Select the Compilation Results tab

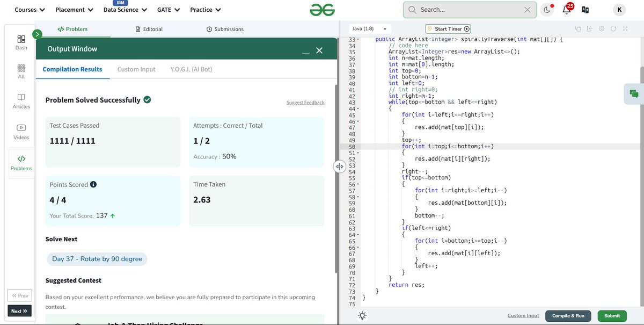point(72,69)
